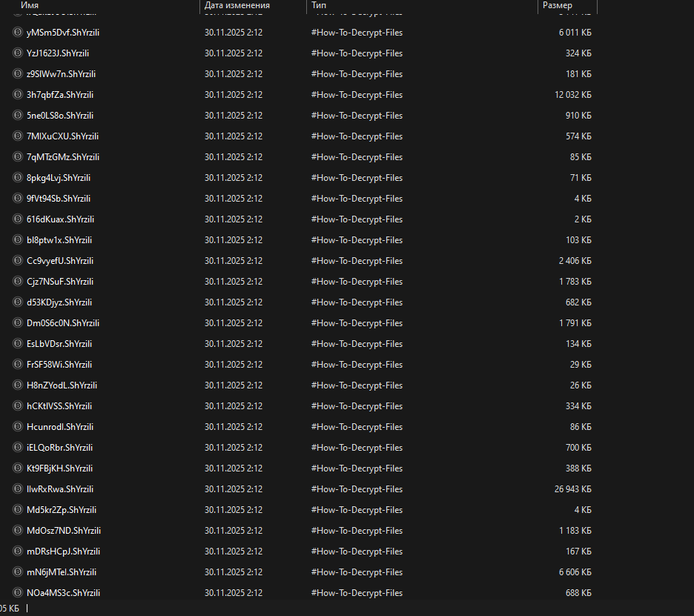Click the file icon next to mN6jMTel.ShYrzili
The image size is (694, 616).
(17, 572)
